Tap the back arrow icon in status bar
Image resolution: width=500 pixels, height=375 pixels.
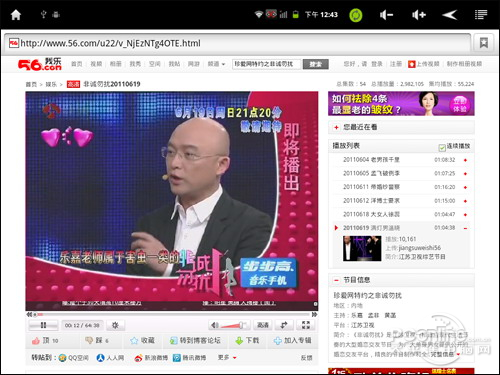450,15
